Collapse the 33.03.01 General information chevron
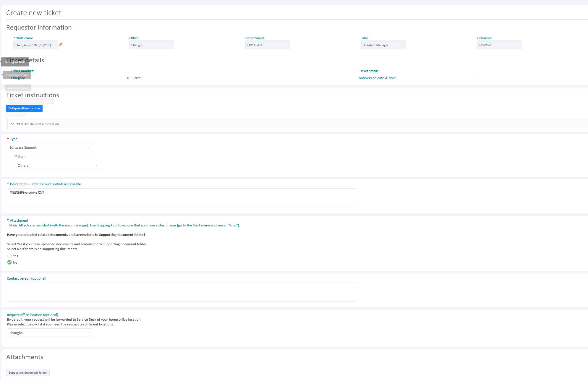Screen dimensions: 588x381 click(x=12, y=124)
